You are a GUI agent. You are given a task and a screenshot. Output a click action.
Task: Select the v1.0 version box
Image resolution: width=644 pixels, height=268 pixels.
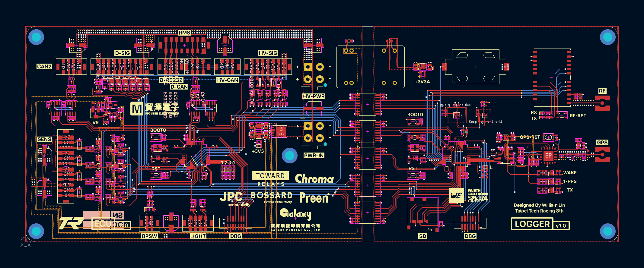pos(561,225)
